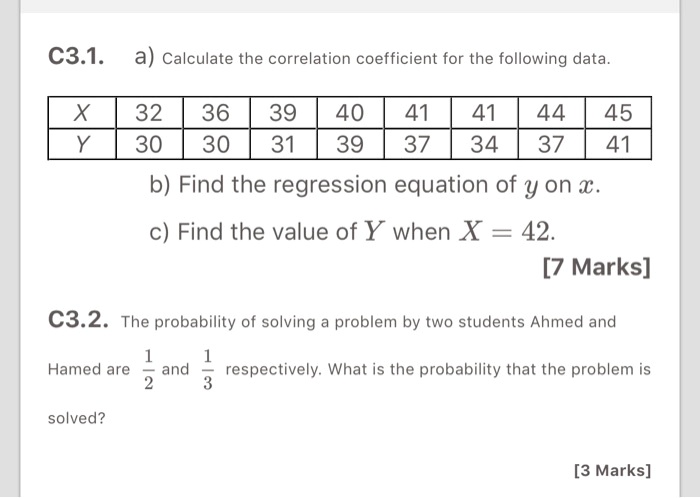This screenshot has width=700, height=498.
Task: Click the table cell containing 32
Action: coord(149,112)
